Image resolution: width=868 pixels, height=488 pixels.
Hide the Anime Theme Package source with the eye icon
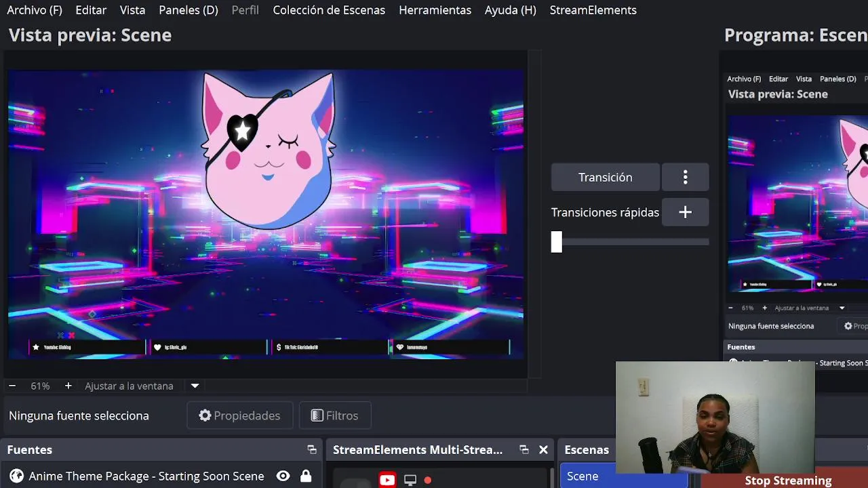283,476
